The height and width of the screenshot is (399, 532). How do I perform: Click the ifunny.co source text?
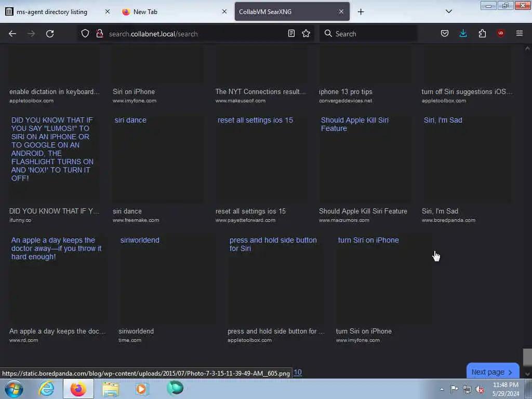click(20, 220)
